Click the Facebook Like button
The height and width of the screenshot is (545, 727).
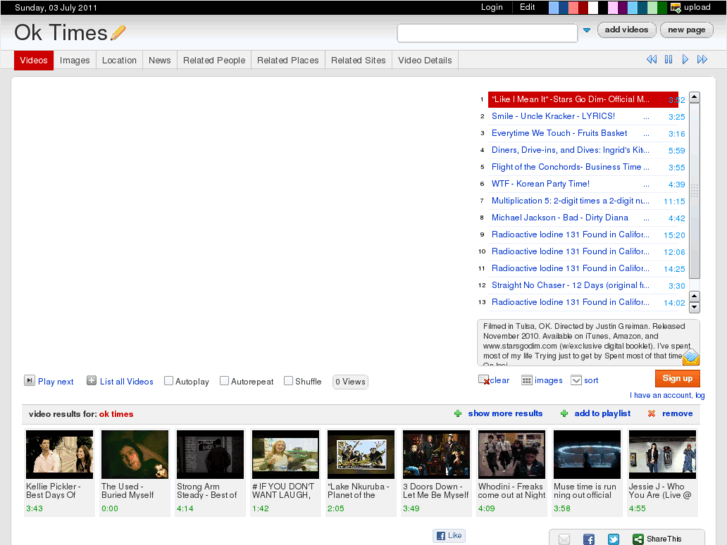pos(449,535)
